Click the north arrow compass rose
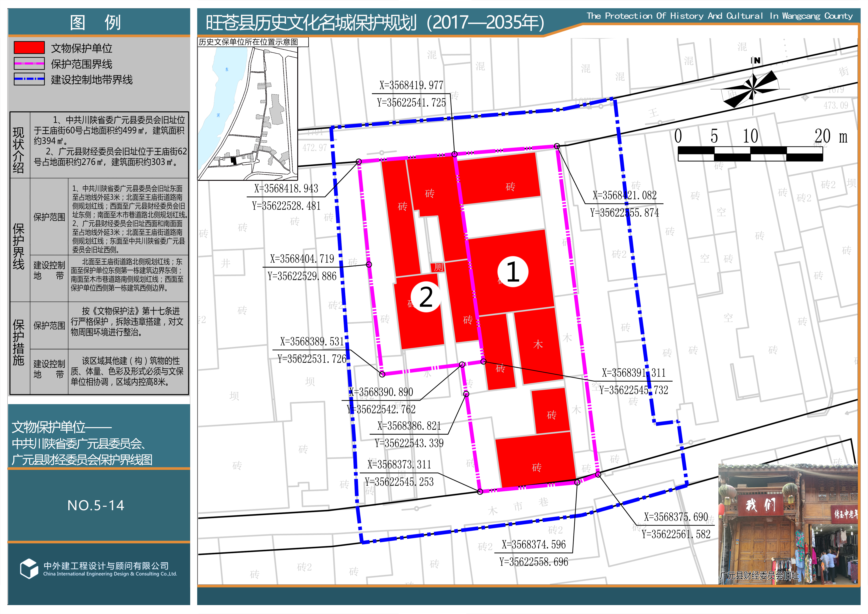 click(753, 89)
